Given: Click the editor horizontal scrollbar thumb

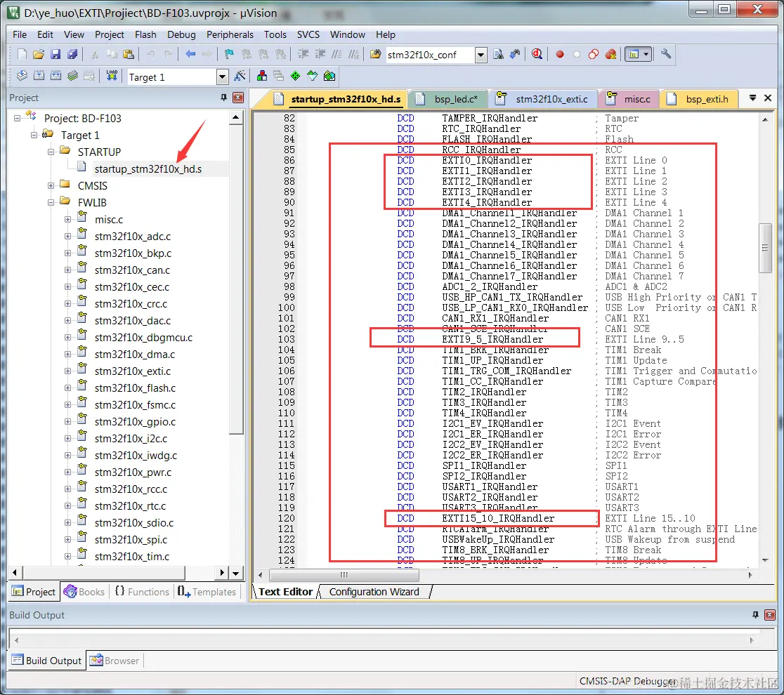Looking at the screenshot, I should pyautogui.click(x=344, y=575).
